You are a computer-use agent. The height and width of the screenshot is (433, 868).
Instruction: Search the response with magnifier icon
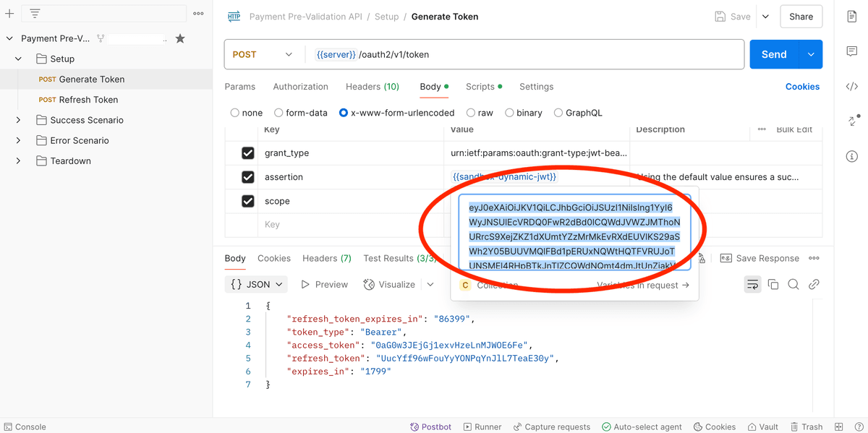coord(793,285)
